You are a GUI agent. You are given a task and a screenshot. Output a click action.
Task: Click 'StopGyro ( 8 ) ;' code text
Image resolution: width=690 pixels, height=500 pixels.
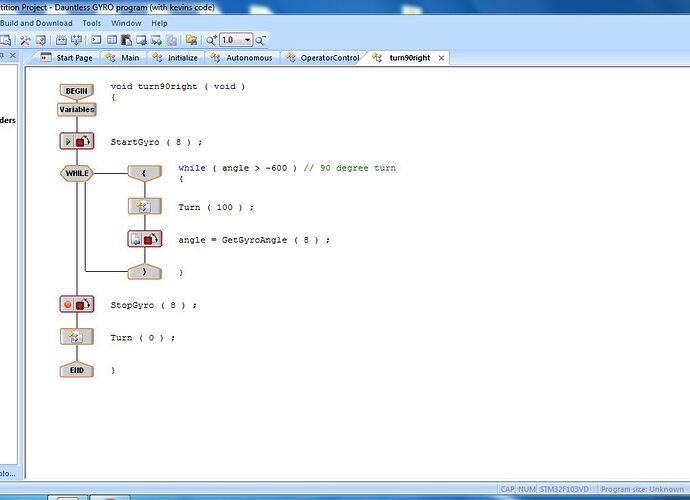[x=154, y=305]
